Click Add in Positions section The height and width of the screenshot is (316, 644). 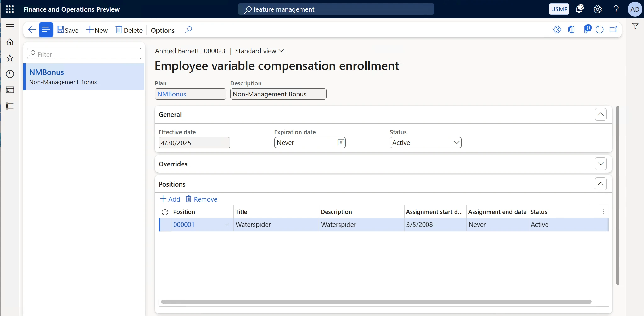click(x=170, y=199)
